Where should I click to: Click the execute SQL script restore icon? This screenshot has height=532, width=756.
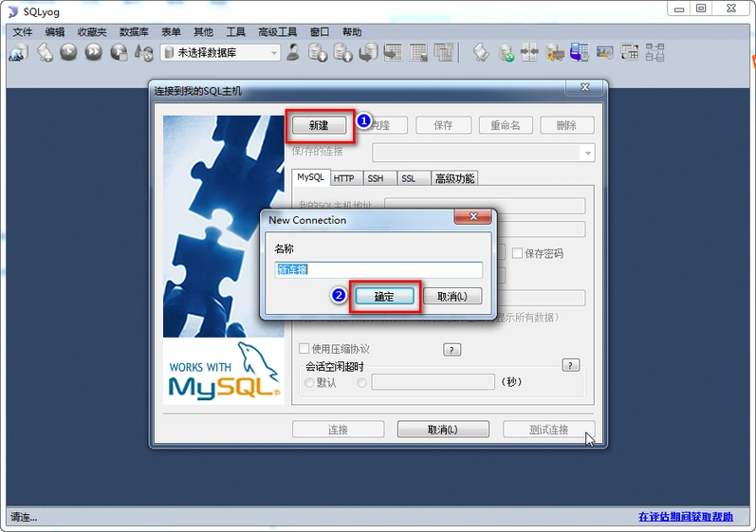368,52
